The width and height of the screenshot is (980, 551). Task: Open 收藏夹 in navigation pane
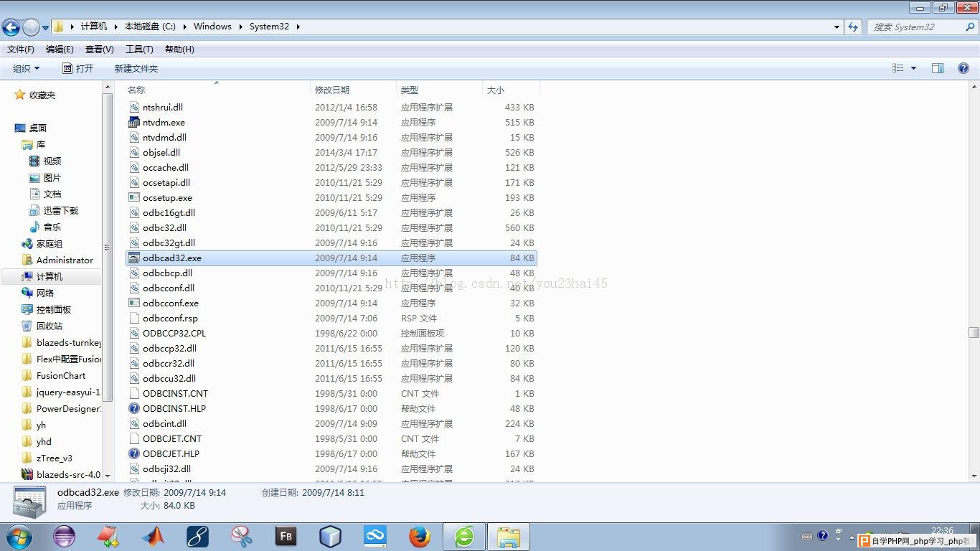(42, 95)
